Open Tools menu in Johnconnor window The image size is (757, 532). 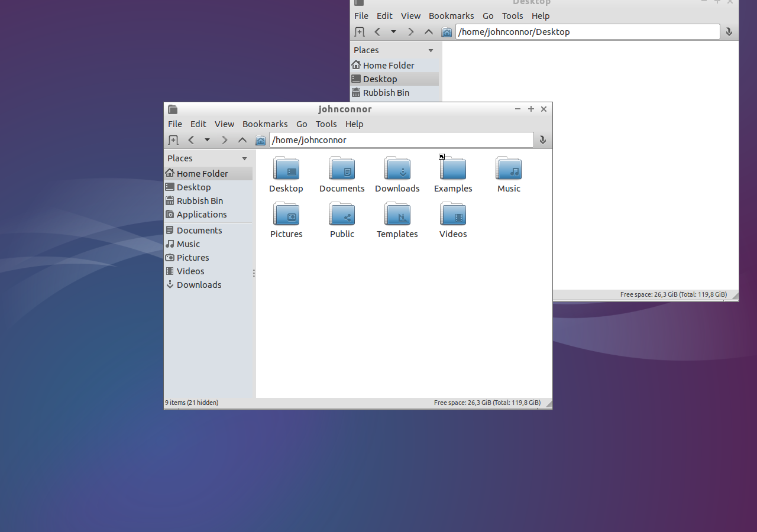[x=326, y=124]
